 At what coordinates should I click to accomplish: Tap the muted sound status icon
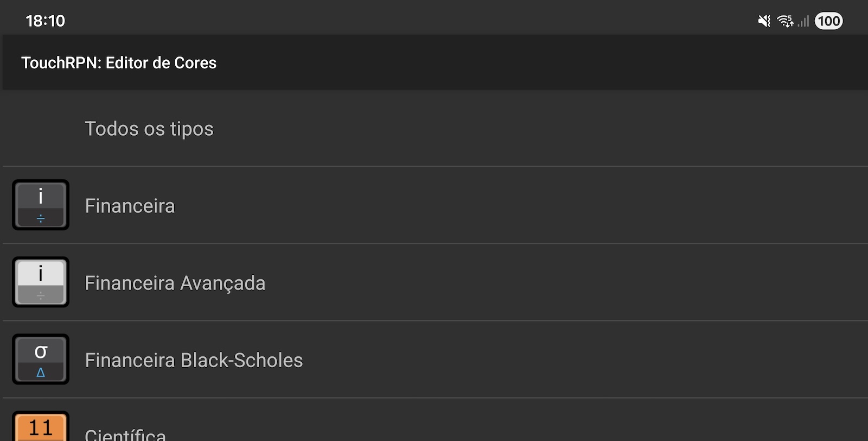764,21
